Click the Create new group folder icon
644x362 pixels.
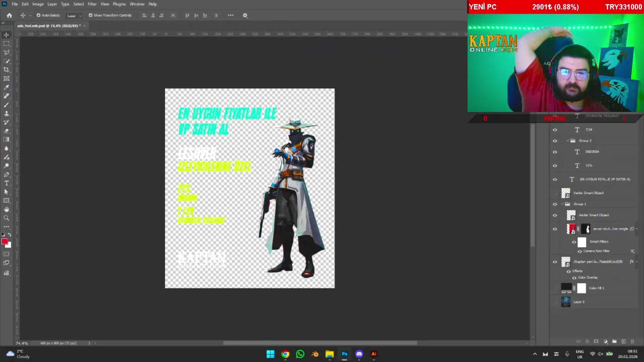614,341
